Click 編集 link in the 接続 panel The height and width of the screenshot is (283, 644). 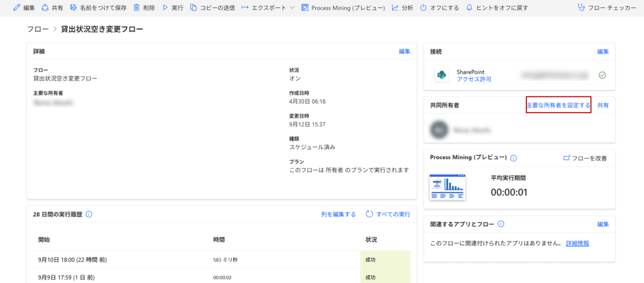coord(602,52)
